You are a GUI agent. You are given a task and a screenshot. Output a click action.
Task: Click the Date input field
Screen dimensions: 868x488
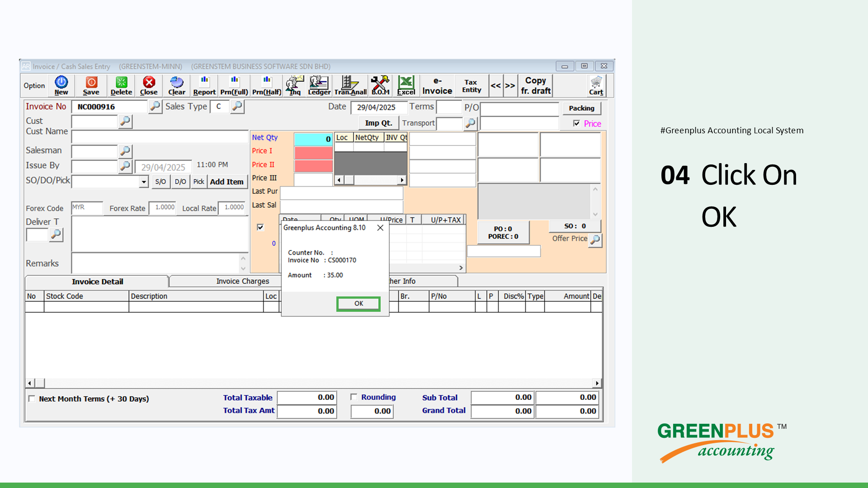[x=379, y=108]
